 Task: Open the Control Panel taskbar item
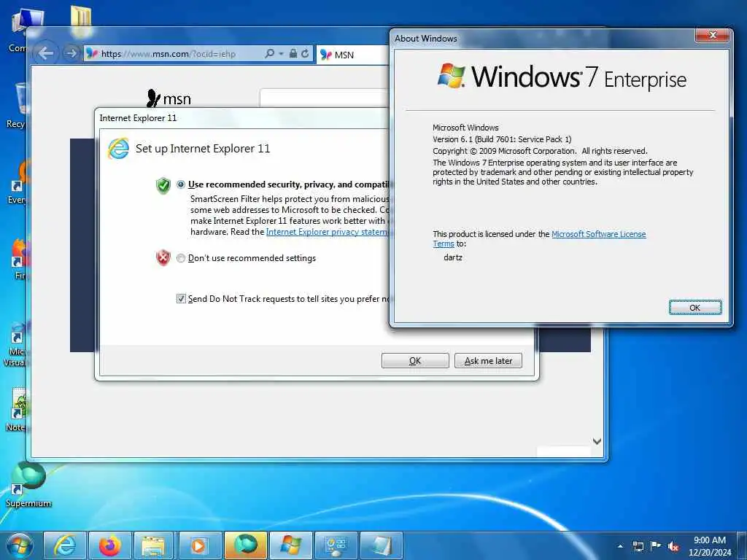336,545
